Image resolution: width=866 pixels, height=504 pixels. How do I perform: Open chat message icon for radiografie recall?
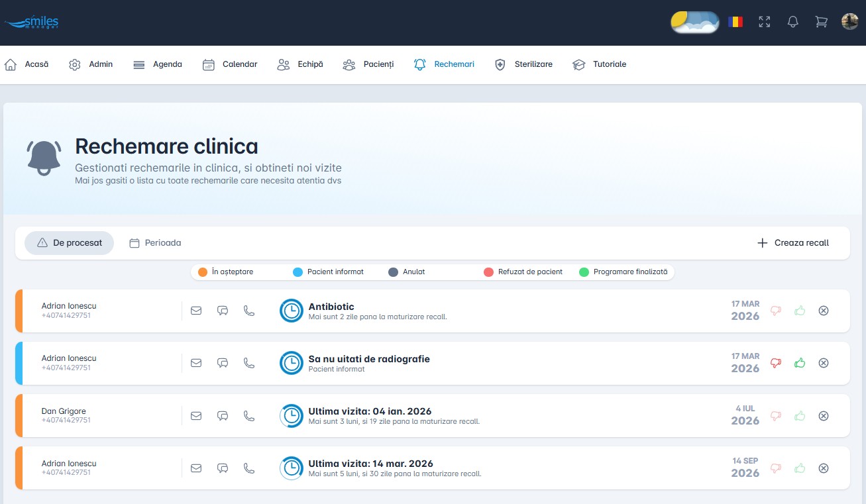(x=223, y=363)
